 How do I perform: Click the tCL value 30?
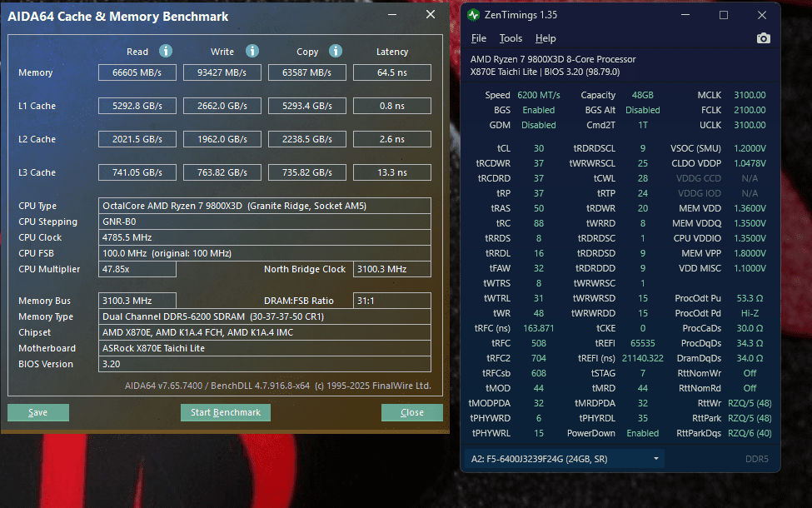click(539, 148)
